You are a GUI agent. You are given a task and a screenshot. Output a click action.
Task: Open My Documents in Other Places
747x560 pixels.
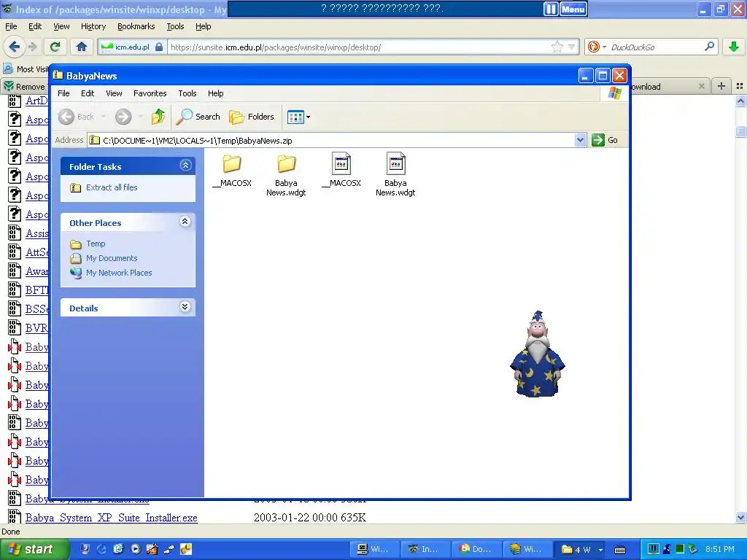(112, 259)
